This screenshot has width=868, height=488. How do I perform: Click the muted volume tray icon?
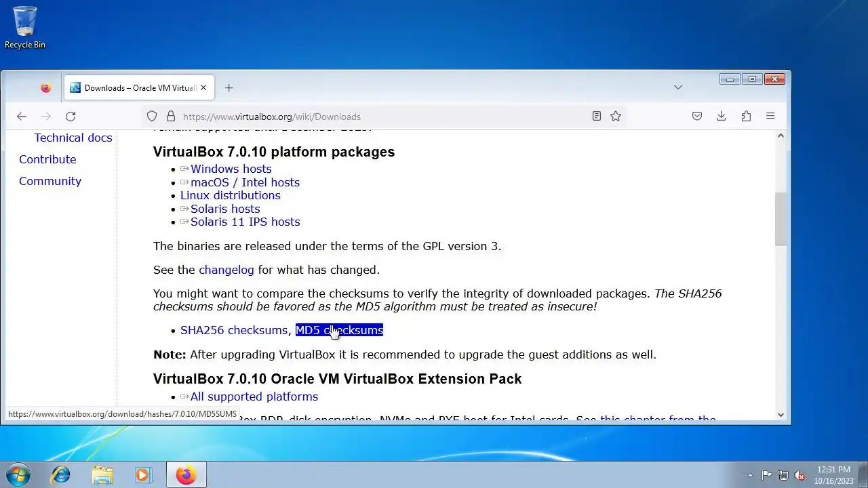click(x=800, y=475)
